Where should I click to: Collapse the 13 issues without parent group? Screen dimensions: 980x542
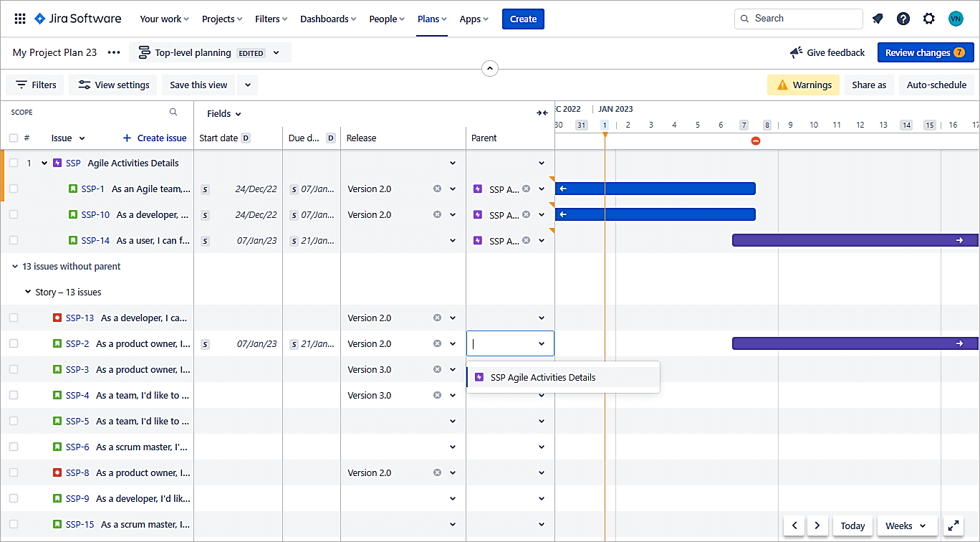(x=15, y=267)
